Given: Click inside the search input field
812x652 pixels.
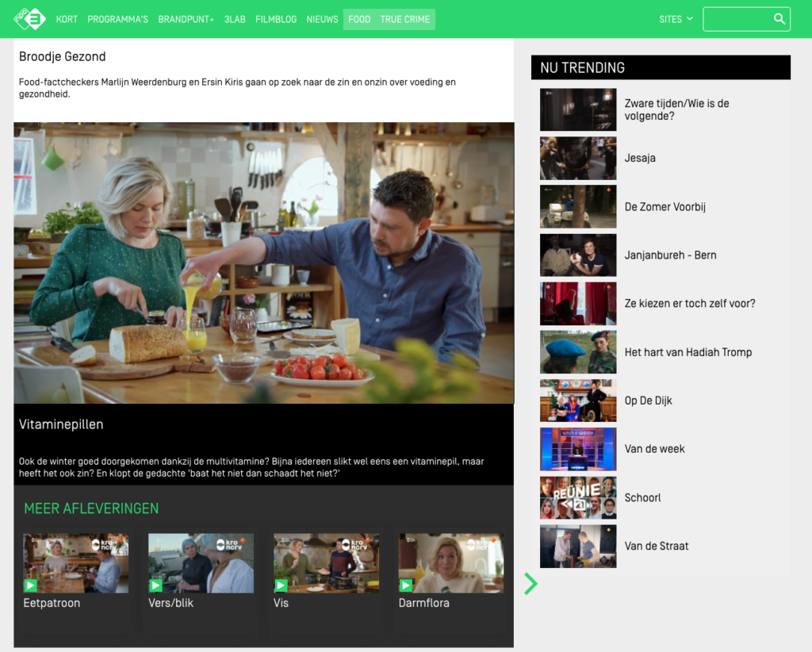Looking at the screenshot, I should (736, 19).
